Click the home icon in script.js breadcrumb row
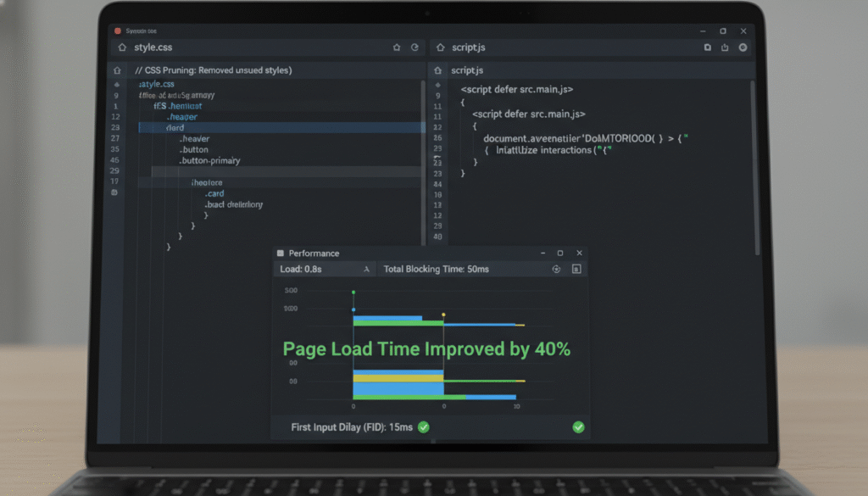This screenshot has width=868, height=496. [438, 71]
